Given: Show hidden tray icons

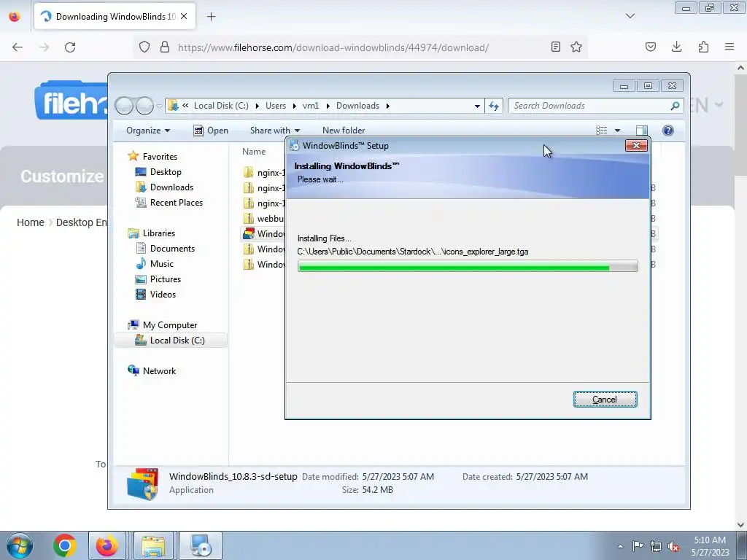Looking at the screenshot, I should click(x=620, y=546).
